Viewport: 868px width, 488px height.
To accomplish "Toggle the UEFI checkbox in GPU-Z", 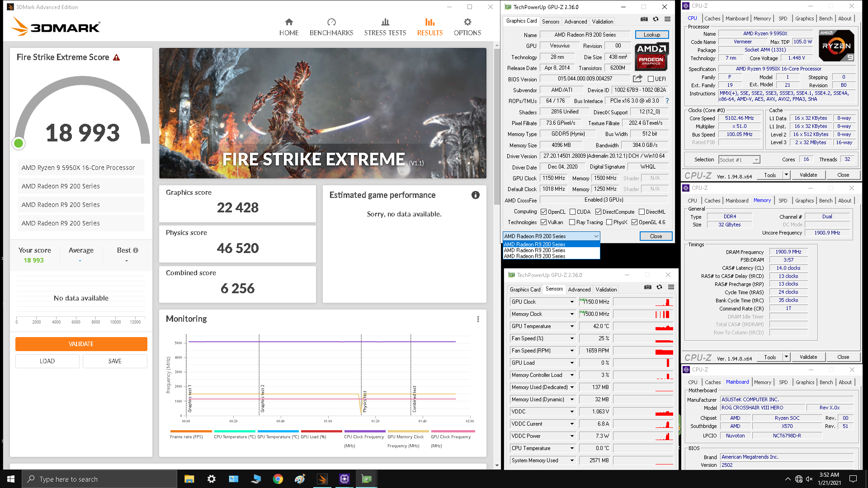I will pyautogui.click(x=651, y=79).
